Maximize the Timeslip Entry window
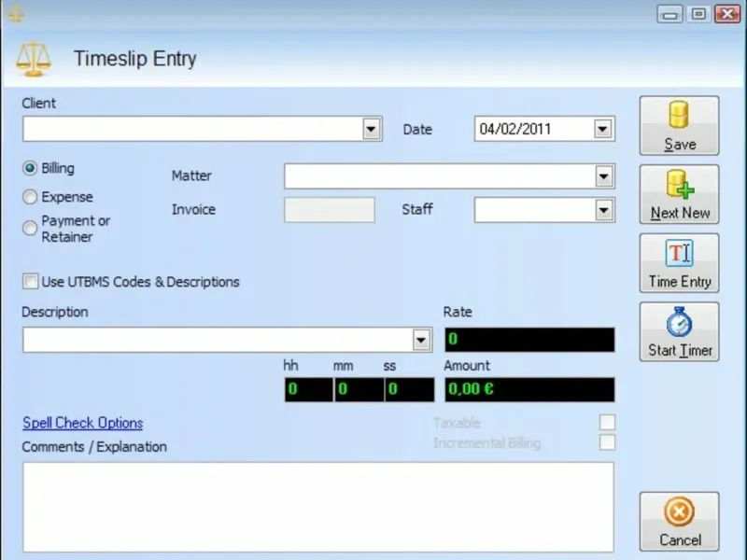The image size is (747, 560). point(698,14)
